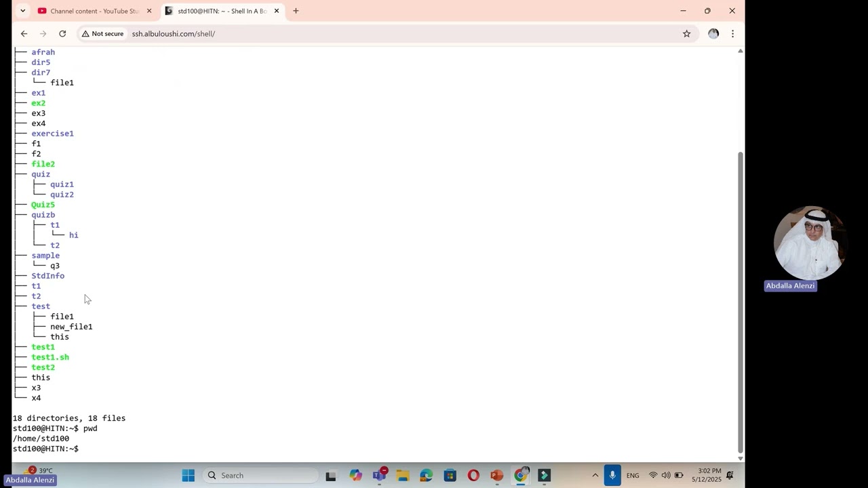Open Copilot from the taskbar
The width and height of the screenshot is (868, 488).
[355, 475]
